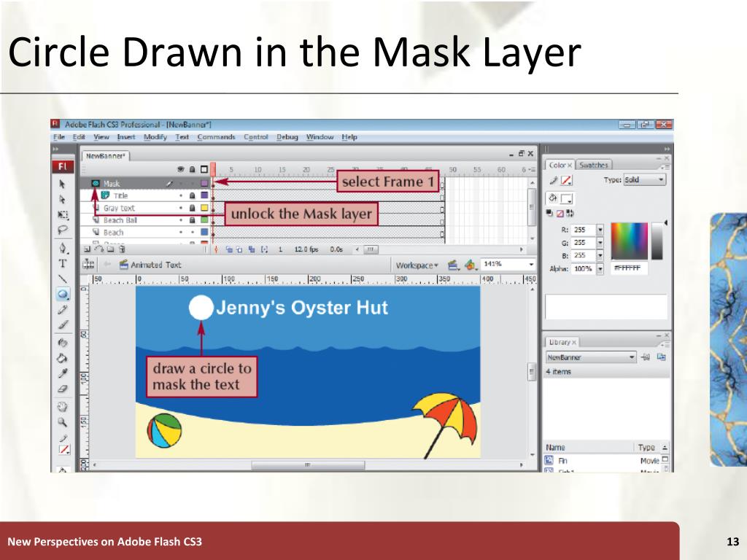Viewport: 747px width, 560px height.
Task: Select the Pencil tool
Action: coord(63,310)
